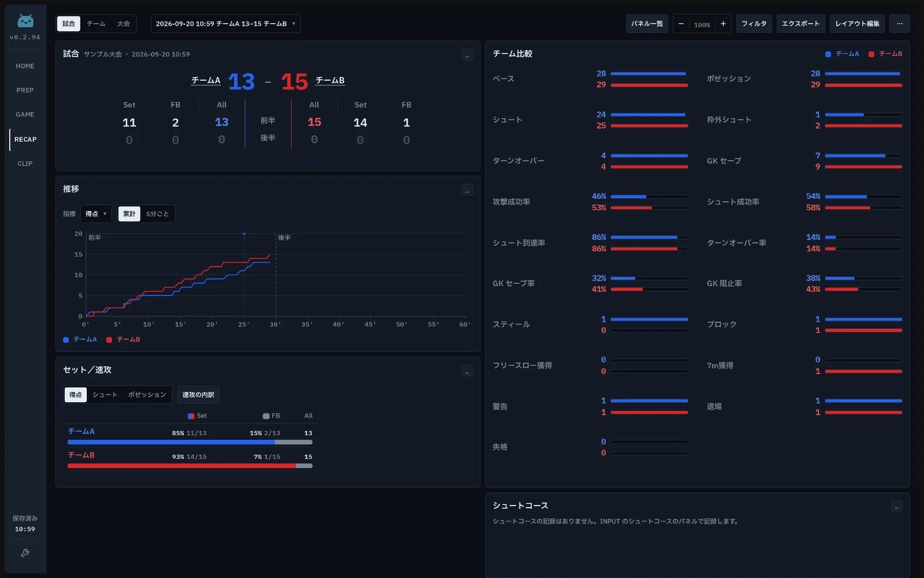
Task: Switch the set/fast break view to シュート
Action: point(105,395)
